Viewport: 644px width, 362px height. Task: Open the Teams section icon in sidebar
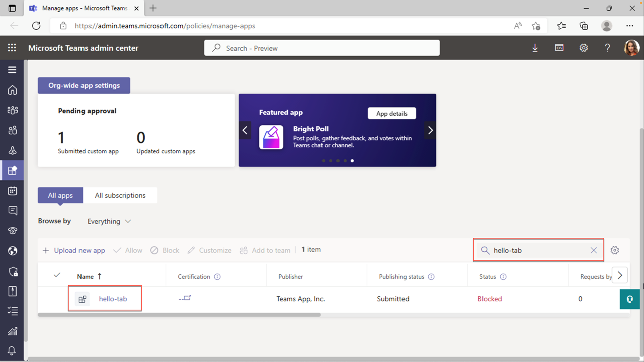(x=13, y=110)
